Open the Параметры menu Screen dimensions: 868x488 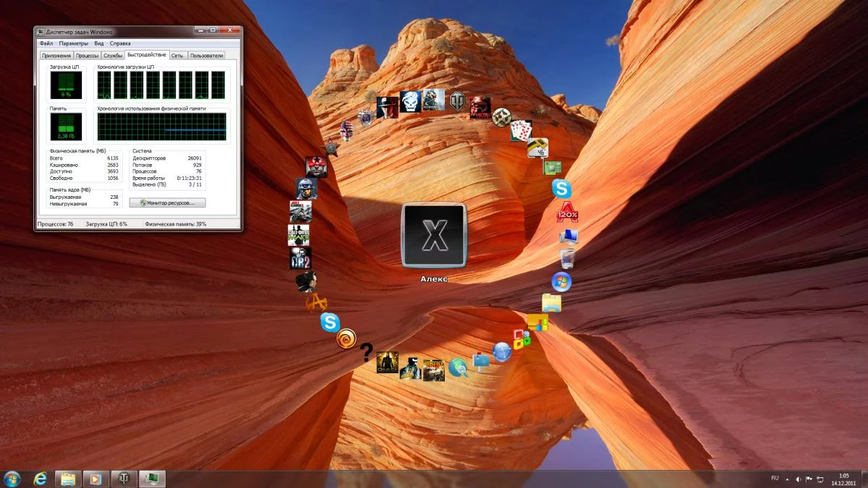pyautogui.click(x=74, y=43)
